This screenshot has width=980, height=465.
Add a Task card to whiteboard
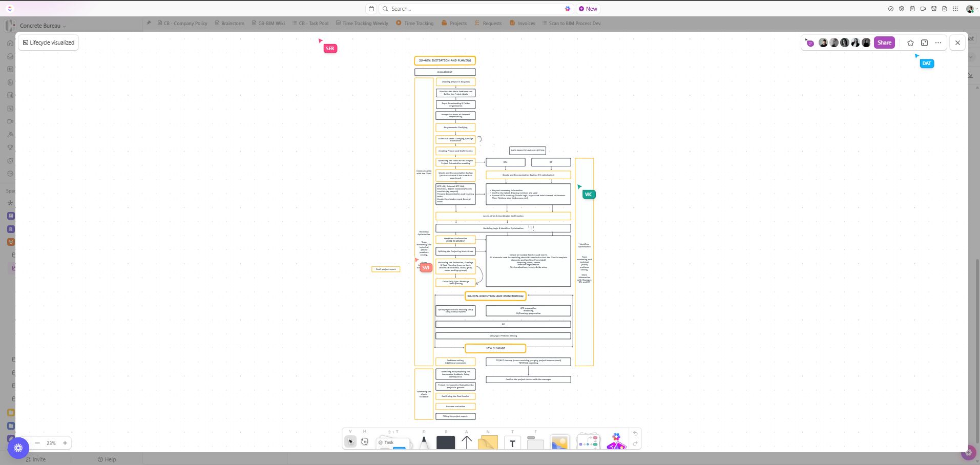pos(393,443)
